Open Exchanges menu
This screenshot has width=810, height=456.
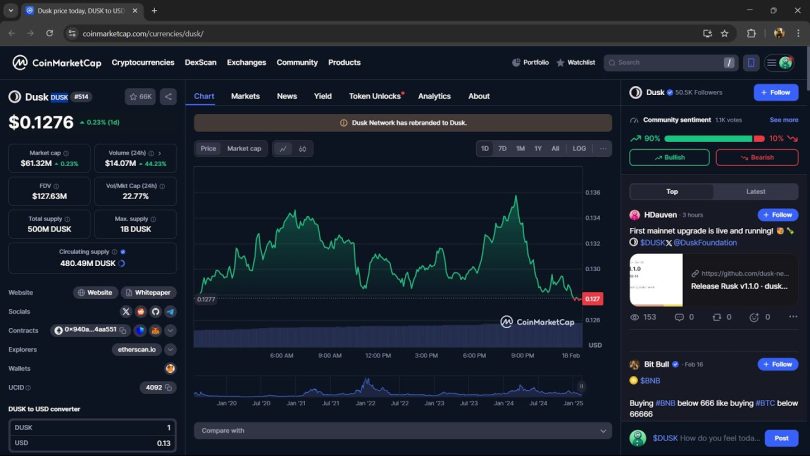(246, 62)
